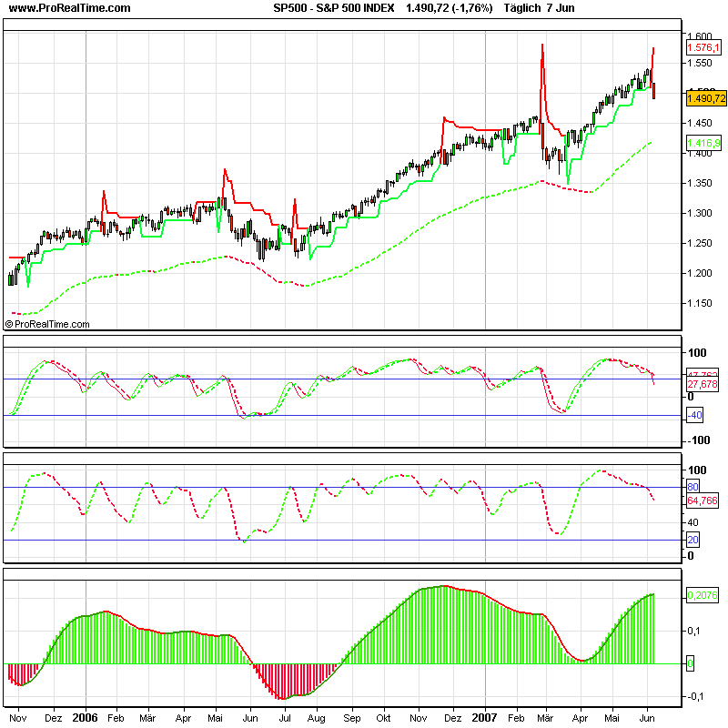728x728 pixels.
Task: Select the 1.550 price axis label
Action: [700, 63]
